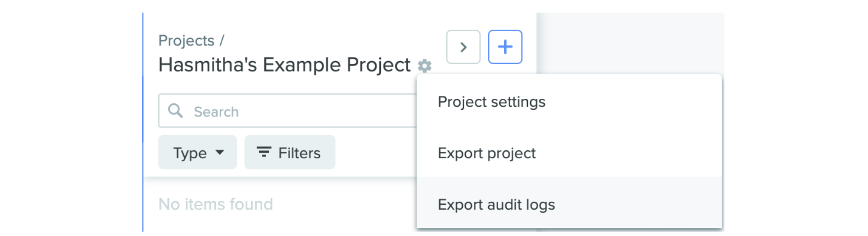Select Export audit logs option
Screen dimensions: 868x236
tap(496, 205)
